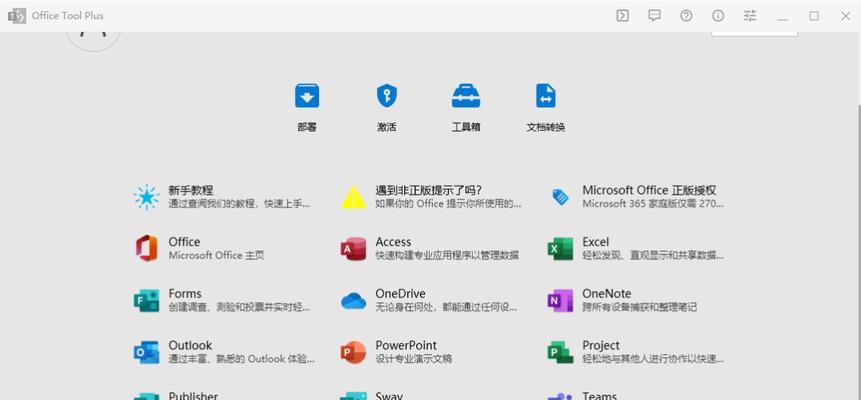This screenshot has width=861, height=400.
Task: Click the Office title text
Action: click(x=184, y=242)
